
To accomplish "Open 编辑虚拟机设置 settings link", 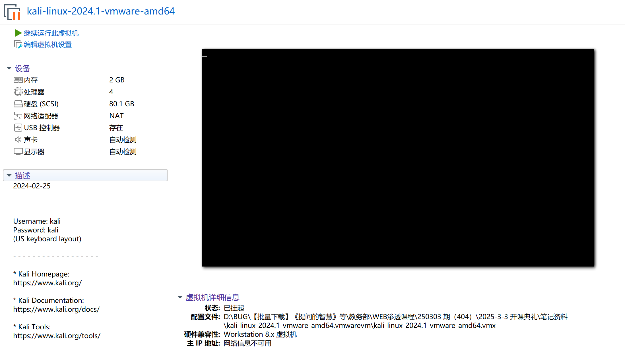I will (x=48, y=45).
